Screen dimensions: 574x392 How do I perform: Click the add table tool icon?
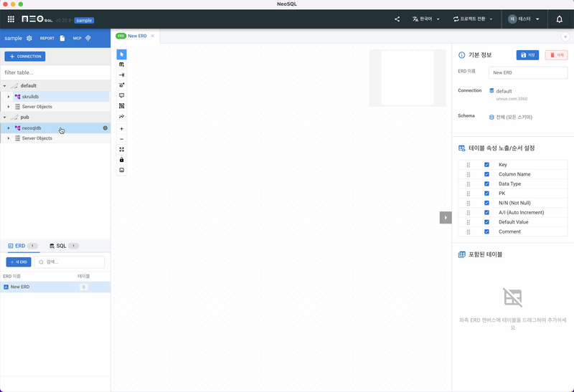[x=121, y=64]
